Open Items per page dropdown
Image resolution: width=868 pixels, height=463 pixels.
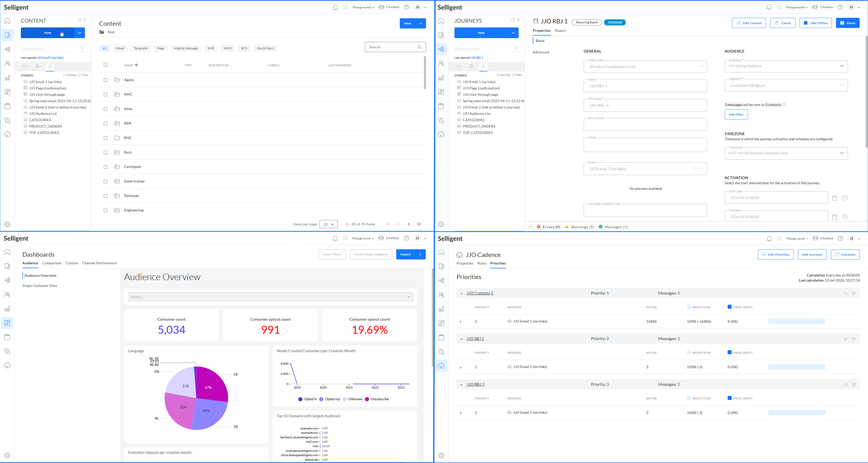click(328, 224)
